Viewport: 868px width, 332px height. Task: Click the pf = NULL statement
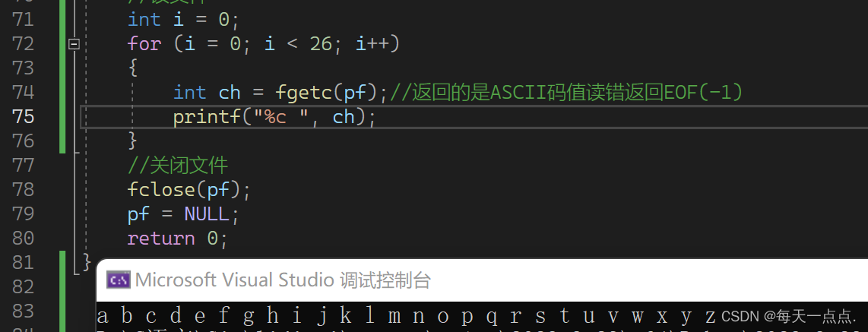pyautogui.click(x=183, y=215)
